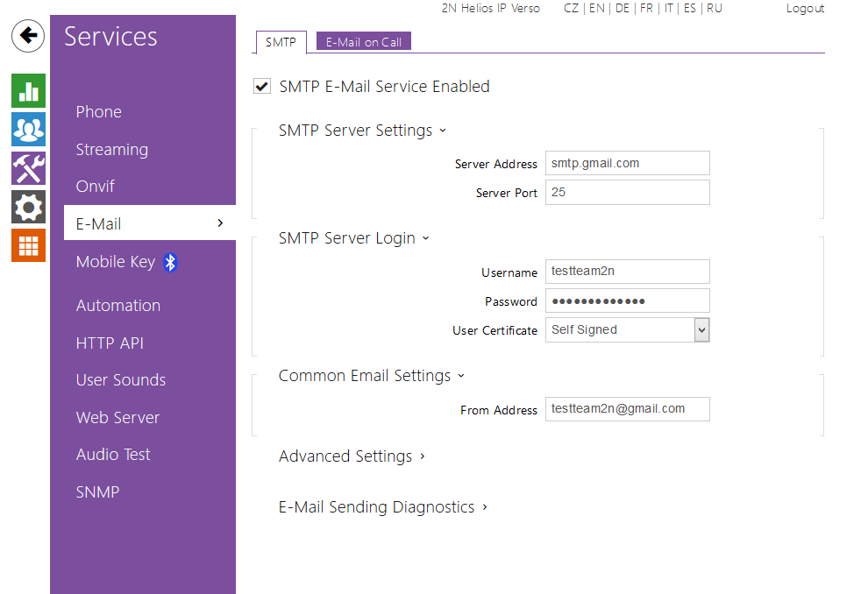Screen dimensions: 868x594
Task: Expand E-Mail Sending Diagnostics section
Action: tap(382, 507)
